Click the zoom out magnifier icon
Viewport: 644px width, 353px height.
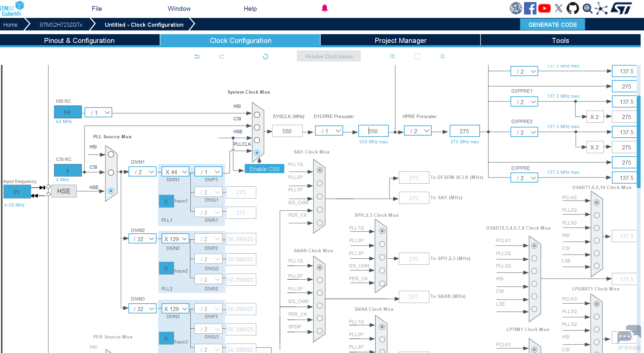(442, 56)
